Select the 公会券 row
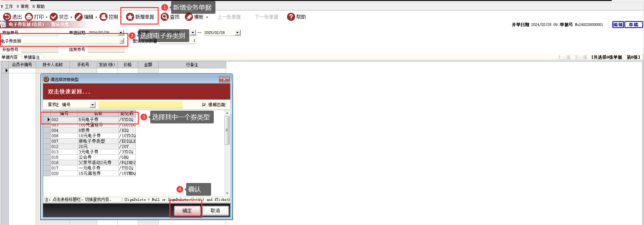This screenshot has width=644, height=225. (x=90, y=157)
